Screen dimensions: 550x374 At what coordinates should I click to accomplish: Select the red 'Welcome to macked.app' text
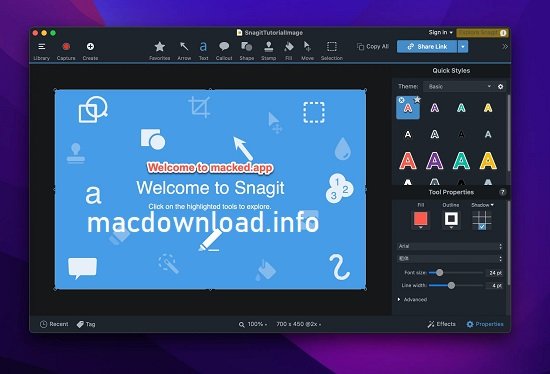[210, 167]
